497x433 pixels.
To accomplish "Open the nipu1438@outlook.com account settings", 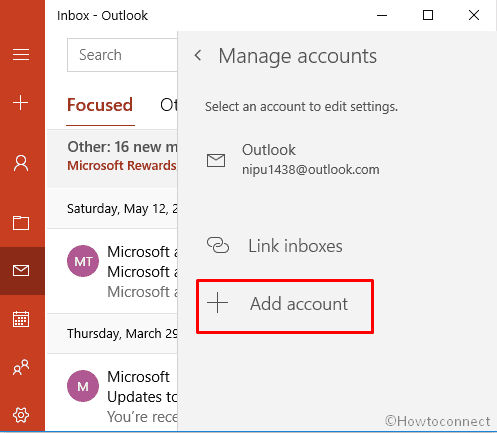I will [293, 160].
